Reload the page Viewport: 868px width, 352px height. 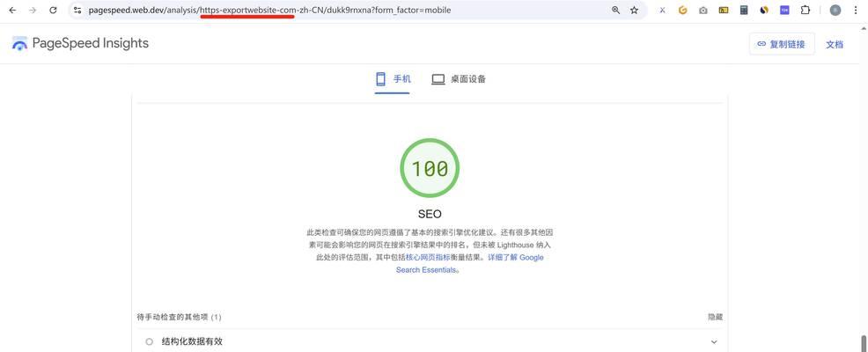pyautogui.click(x=53, y=10)
